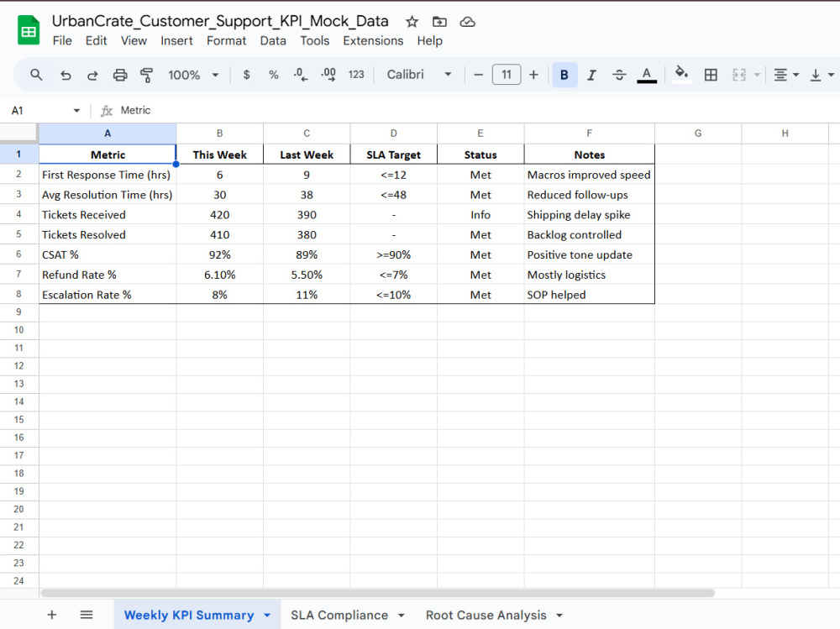Toggle strikethrough formatting
This screenshot has height=629, width=840.
tap(619, 75)
